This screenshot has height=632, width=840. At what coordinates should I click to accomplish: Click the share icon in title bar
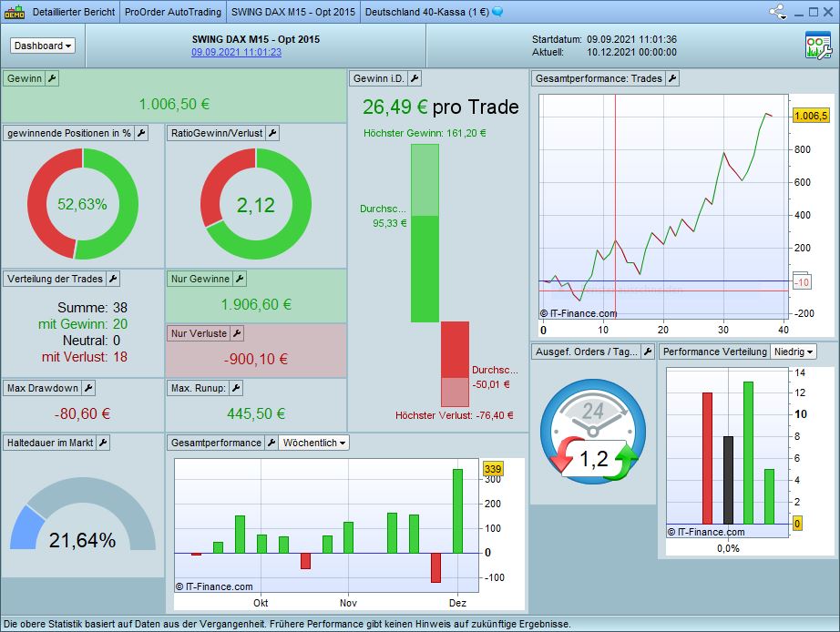[777, 12]
